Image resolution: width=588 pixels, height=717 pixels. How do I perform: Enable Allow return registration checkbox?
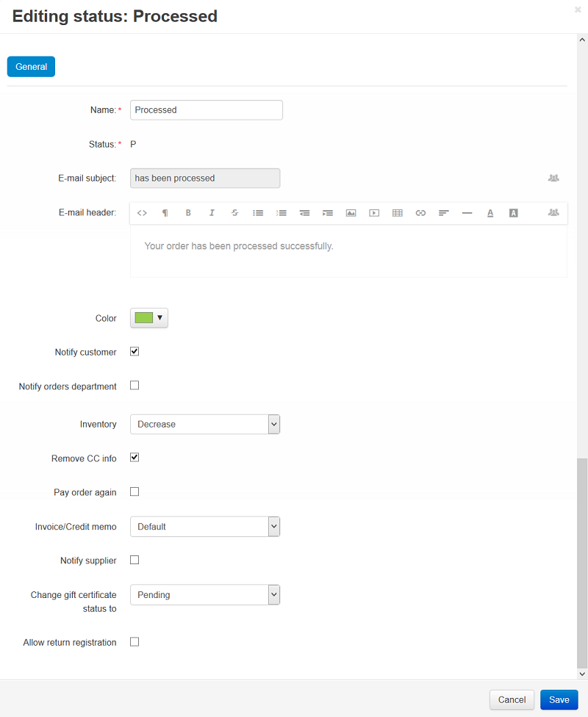point(135,642)
